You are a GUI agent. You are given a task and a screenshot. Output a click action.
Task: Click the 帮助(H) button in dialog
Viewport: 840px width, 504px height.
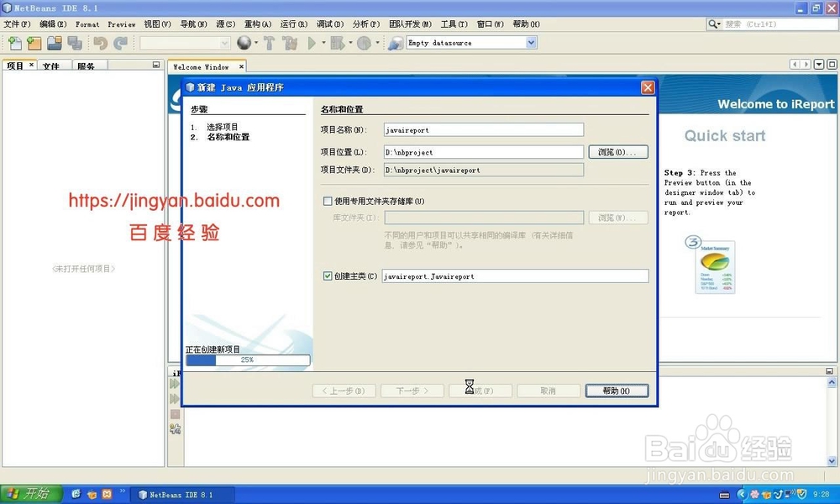pos(617,391)
